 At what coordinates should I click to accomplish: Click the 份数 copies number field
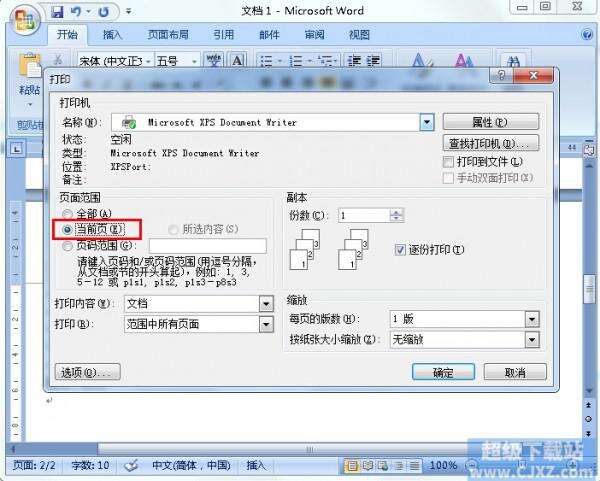pyautogui.click(x=364, y=216)
